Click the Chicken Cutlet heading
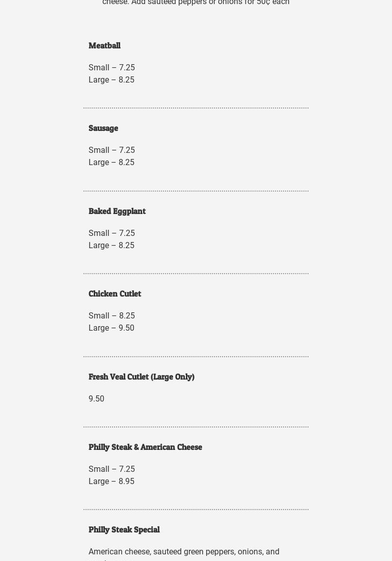The width and height of the screenshot is (392, 561). tap(115, 293)
